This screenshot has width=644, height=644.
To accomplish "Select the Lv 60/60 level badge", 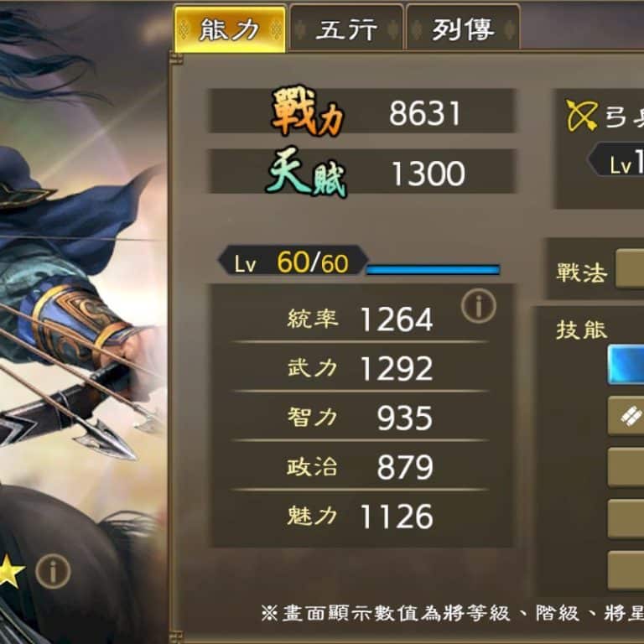I will tap(293, 261).
